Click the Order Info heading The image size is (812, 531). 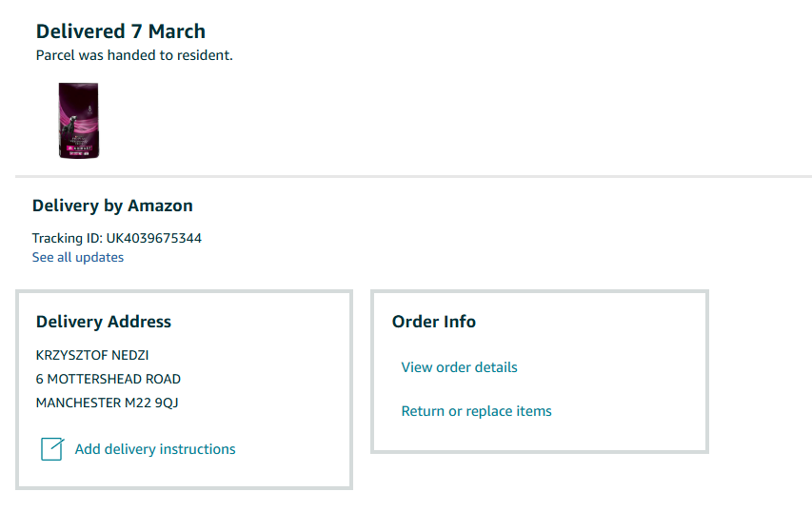[434, 322]
